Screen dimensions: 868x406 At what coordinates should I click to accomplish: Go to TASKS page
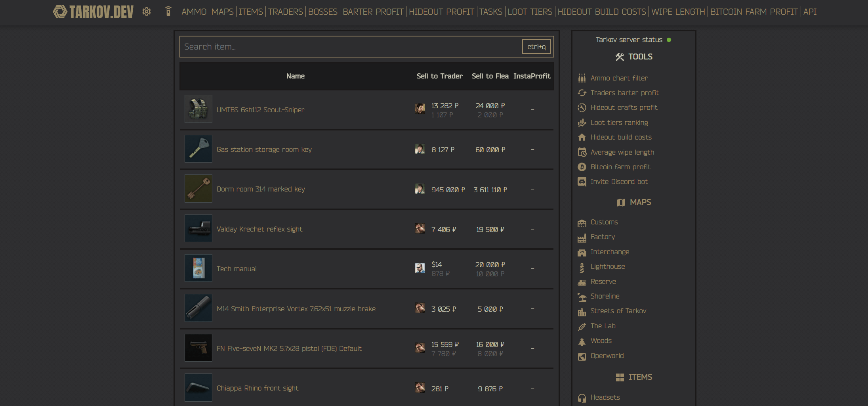491,12
